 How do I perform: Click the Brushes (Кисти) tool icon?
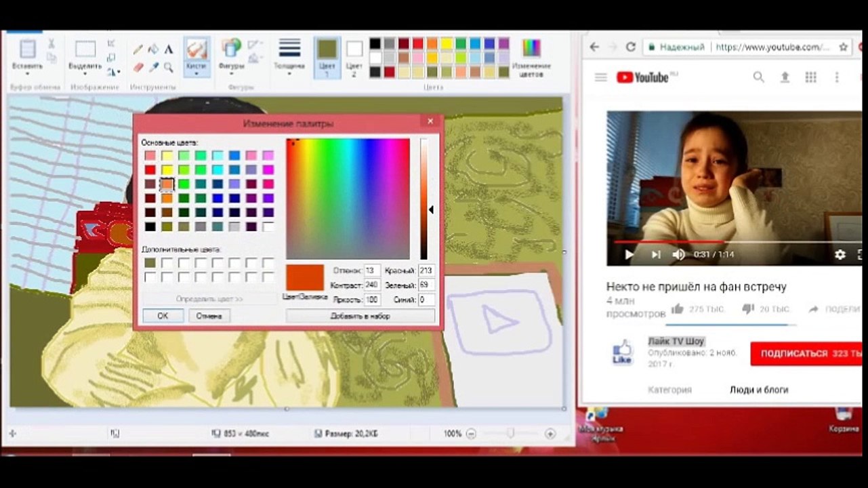coord(197,49)
